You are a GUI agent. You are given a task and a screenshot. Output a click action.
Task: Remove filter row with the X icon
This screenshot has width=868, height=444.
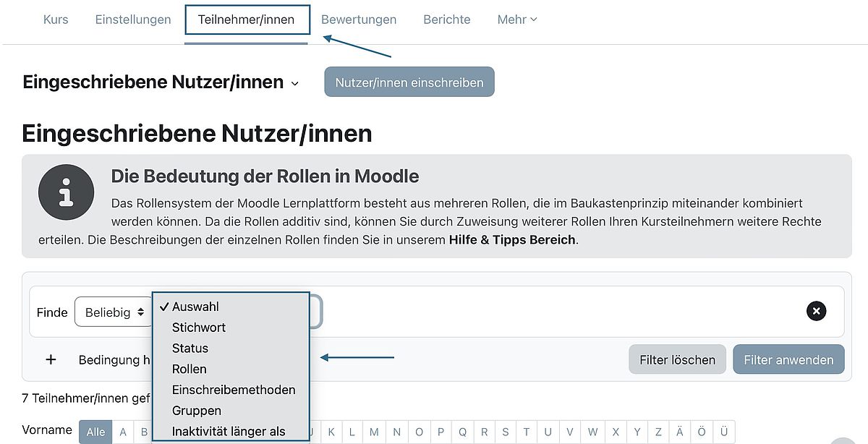[x=816, y=311]
